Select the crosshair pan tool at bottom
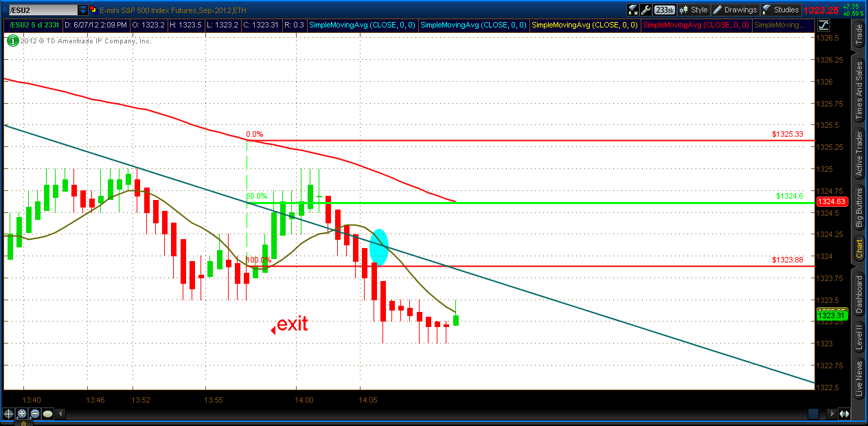Viewport: 868px width, 426px height. tap(8, 414)
